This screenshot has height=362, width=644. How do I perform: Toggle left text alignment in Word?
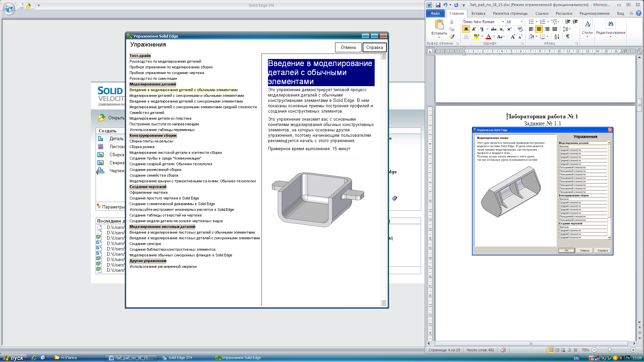531,29
